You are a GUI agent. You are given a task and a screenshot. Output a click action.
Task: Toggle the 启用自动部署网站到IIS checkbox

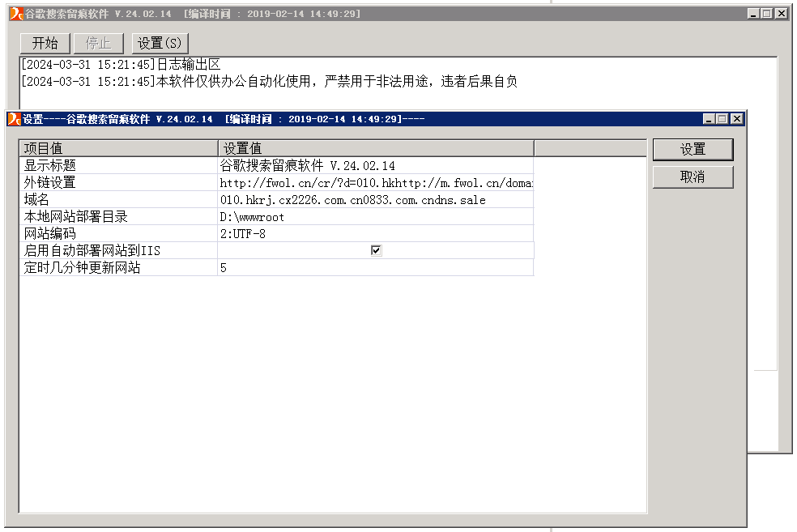[x=375, y=249]
